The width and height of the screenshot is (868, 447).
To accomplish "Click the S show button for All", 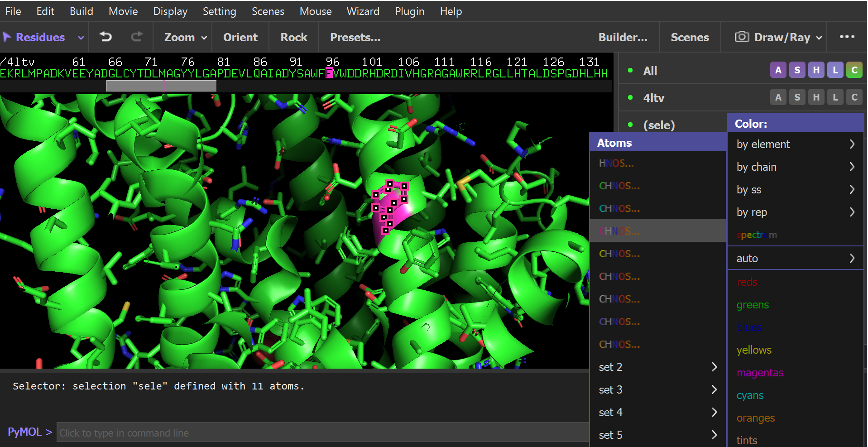I will point(797,70).
